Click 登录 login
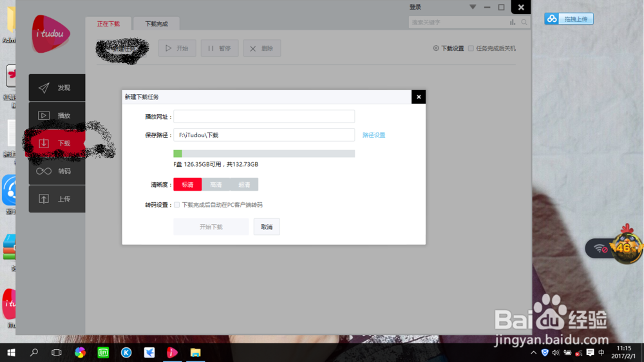Screen dimensions: 644x362 [x=415, y=7]
